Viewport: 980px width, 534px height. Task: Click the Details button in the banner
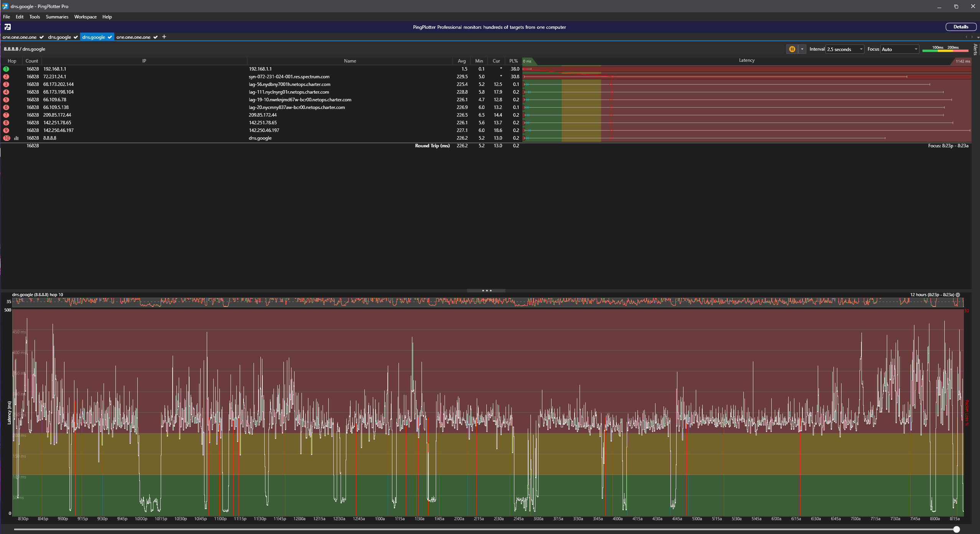tap(960, 27)
